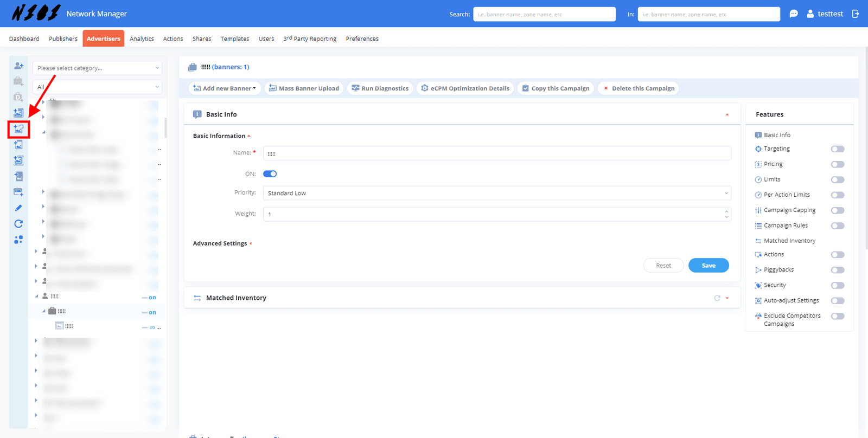Enable the Security feature toggle
Screen dimensions: 868x438
838,285
